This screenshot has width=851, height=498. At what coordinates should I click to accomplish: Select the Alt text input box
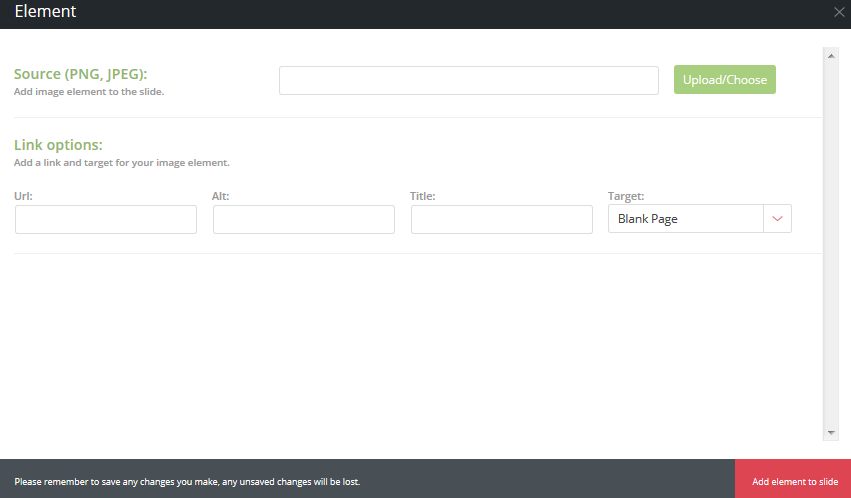click(304, 220)
